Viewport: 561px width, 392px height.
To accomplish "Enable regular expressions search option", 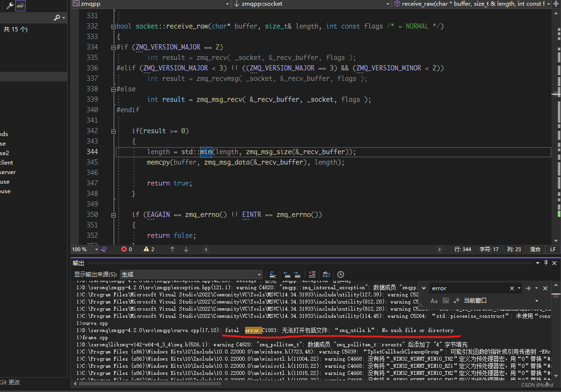I will pyautogui.click(x=457, y=301).
